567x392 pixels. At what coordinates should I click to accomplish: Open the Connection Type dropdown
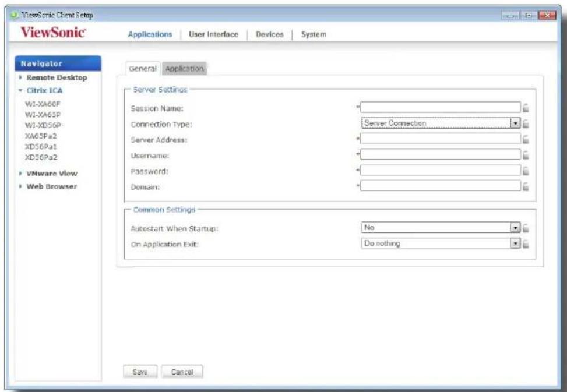tap(441, 123)
